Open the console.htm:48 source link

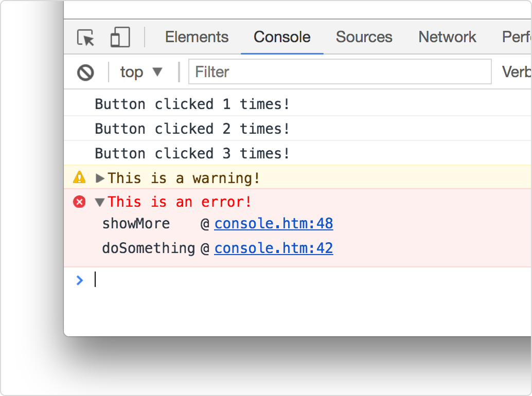point(274,224)
